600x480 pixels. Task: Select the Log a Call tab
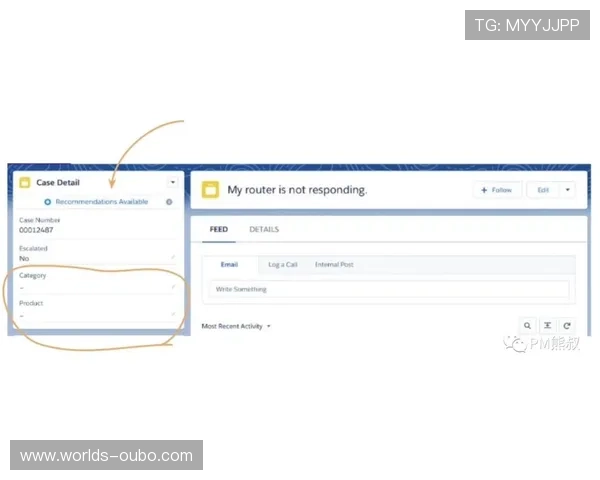[x=283, y=265]
